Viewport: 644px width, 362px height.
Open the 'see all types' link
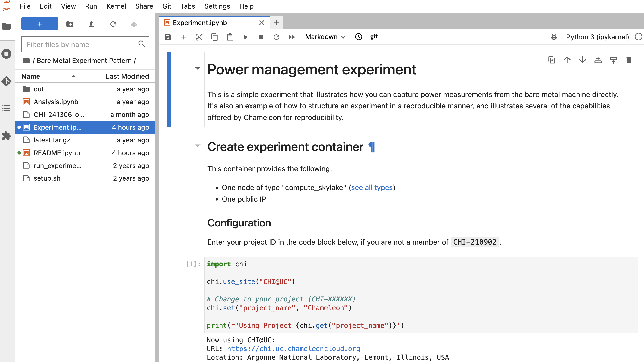[x=372, y=188]
